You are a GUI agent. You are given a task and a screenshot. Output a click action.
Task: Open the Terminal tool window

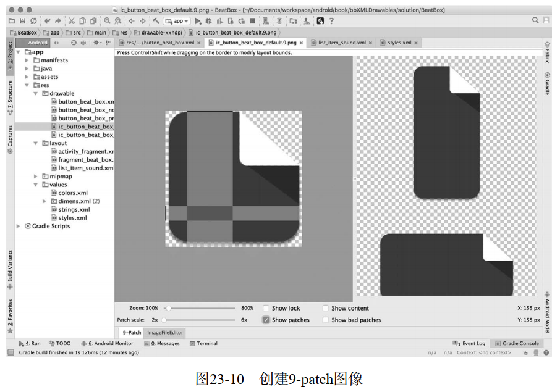point(206,343)
